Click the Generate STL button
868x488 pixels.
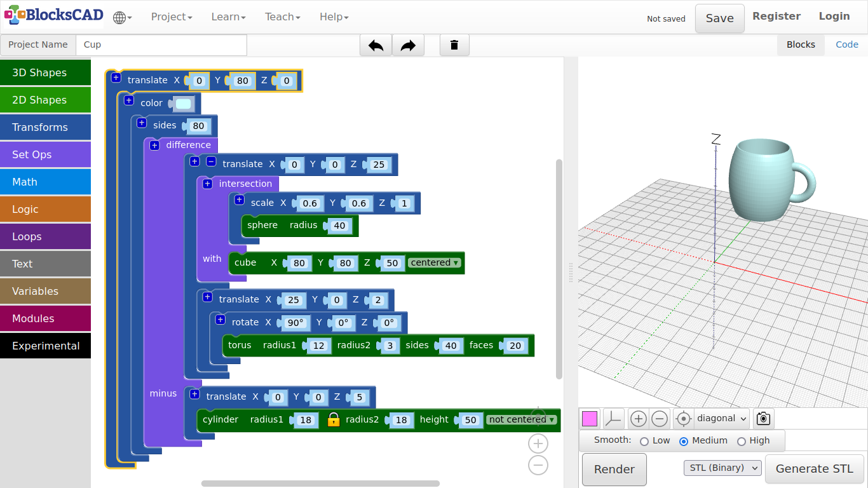[x=814, y=469]
